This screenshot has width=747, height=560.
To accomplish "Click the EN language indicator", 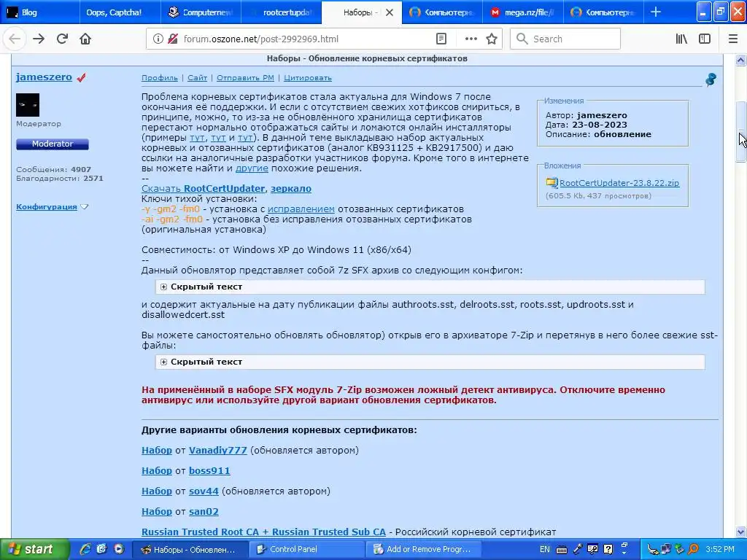I will (544, 549).
